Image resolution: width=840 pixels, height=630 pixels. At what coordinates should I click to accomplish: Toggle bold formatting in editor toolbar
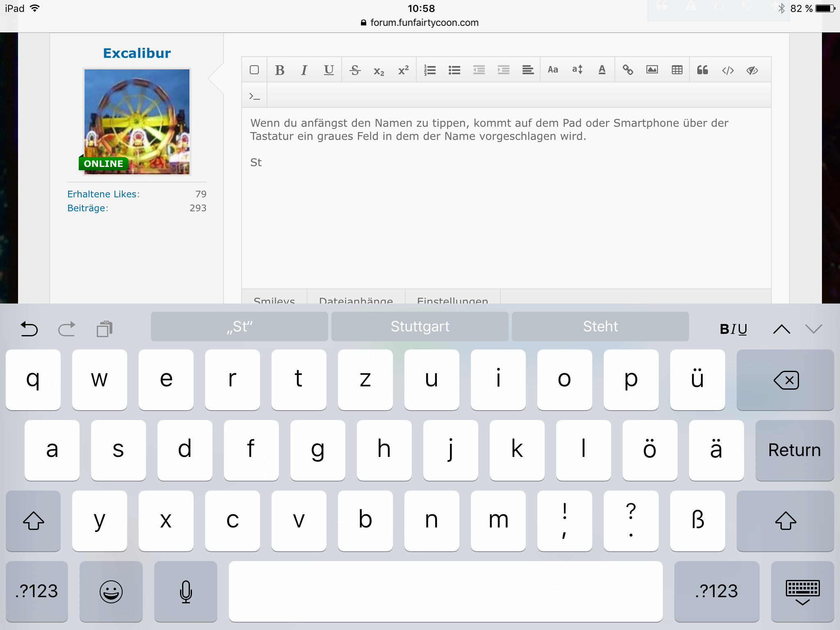pos(280,70)
